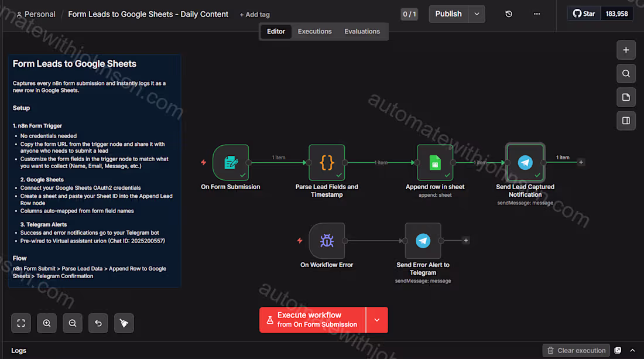The height and width of the screenshot is (359, 644).
Task: Select the Form Leads to Google Sheets sticky note
Action: tap(95, 171)
